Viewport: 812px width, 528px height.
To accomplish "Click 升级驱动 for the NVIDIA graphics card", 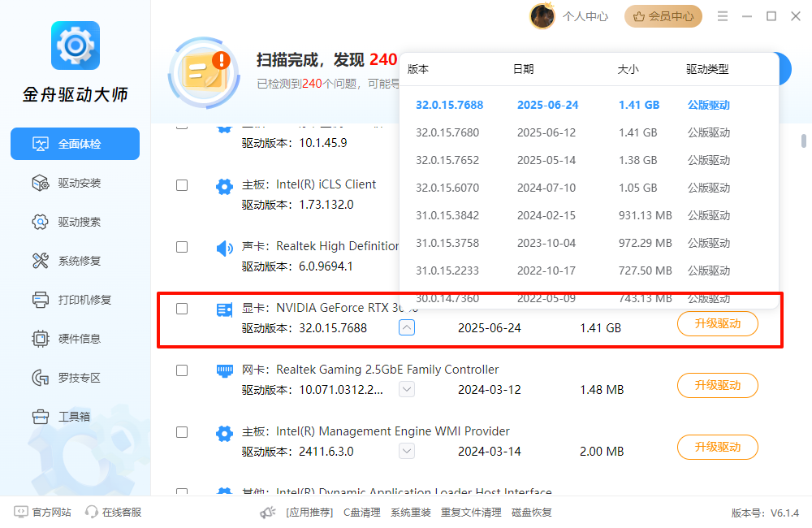I will 717,323.
